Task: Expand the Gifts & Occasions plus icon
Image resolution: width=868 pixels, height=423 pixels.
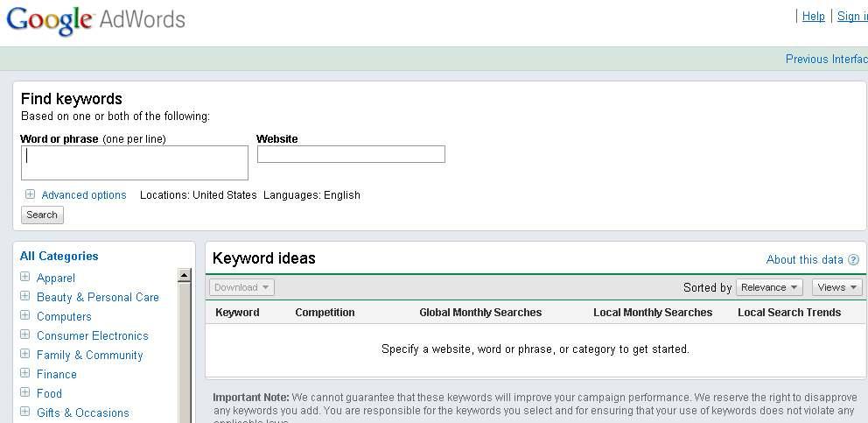Action: 25,412
